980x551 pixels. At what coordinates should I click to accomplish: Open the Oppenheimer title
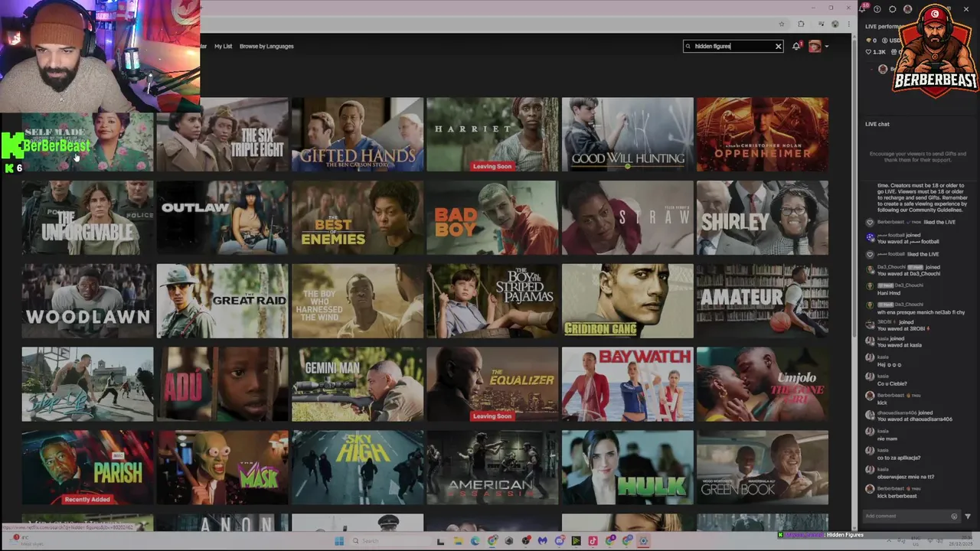(763, 135)
